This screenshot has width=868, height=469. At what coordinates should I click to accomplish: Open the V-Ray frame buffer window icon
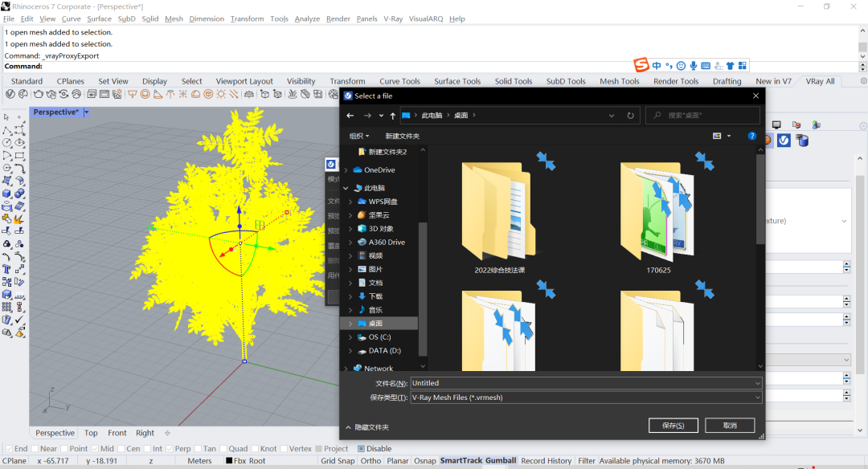click(104, 94)
